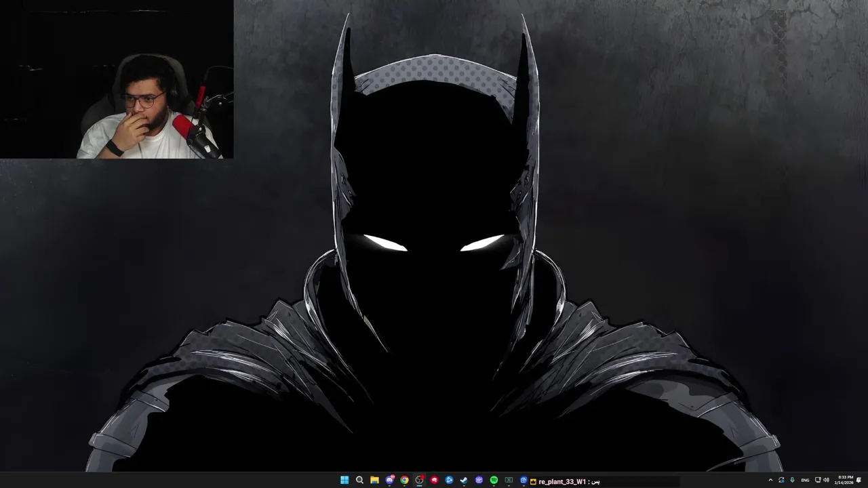Open Spotify from the taskbar

pos(494,481)
